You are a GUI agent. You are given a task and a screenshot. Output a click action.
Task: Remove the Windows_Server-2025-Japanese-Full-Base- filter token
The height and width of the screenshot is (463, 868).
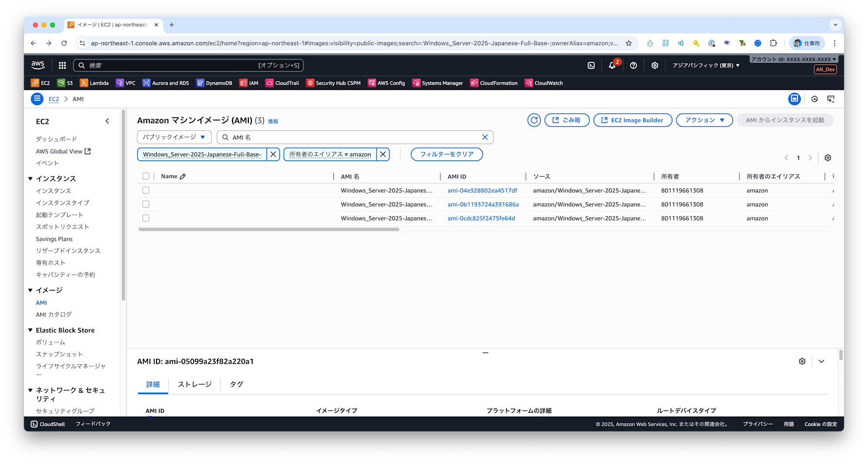[x=273, y=154]
